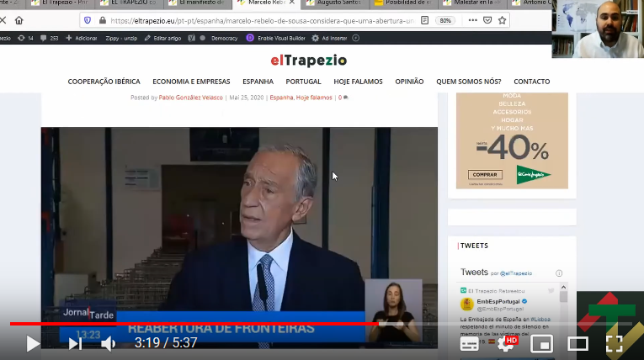This screenshot has width=644, height=360.
Task: Click Editar artigo in admin bar
Action: [x=162, y=38]
